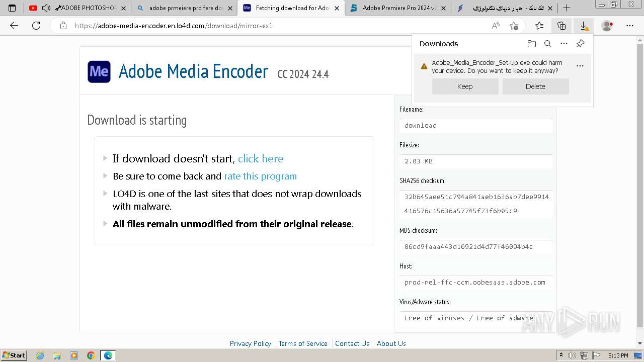Click the CC 2024 24.4 version text
The image size is (644, 362).
(303, 74)
